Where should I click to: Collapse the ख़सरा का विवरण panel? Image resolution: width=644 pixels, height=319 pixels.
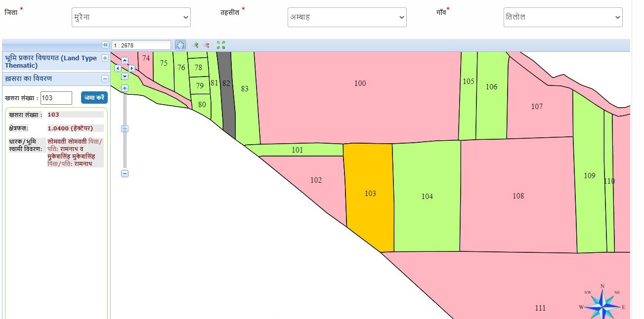click(x=105, y=79)
